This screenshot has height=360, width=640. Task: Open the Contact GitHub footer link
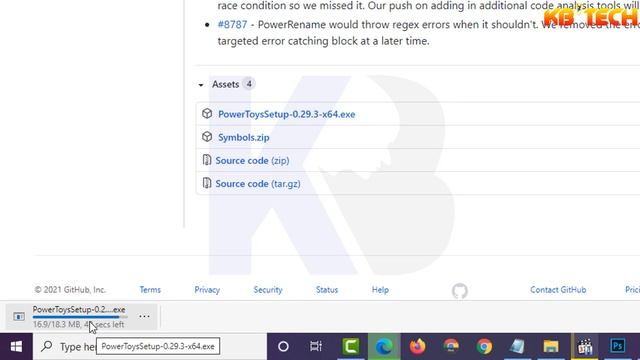point(558,290)
